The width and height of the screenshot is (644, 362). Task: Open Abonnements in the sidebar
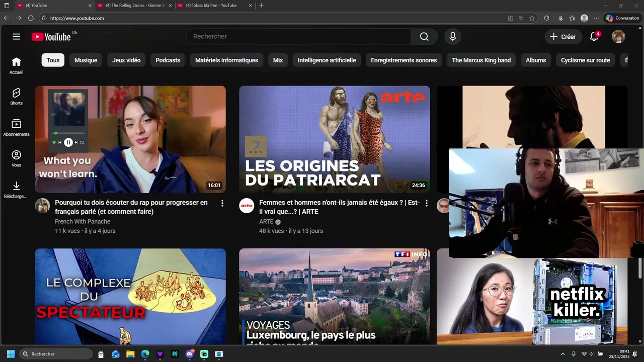click(17, 127)
